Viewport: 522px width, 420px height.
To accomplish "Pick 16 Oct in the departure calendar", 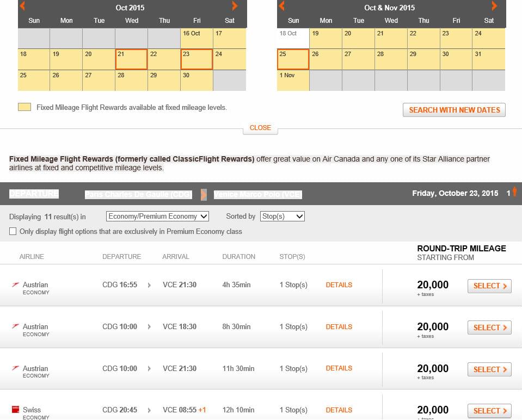I will [x=196, y=38].
